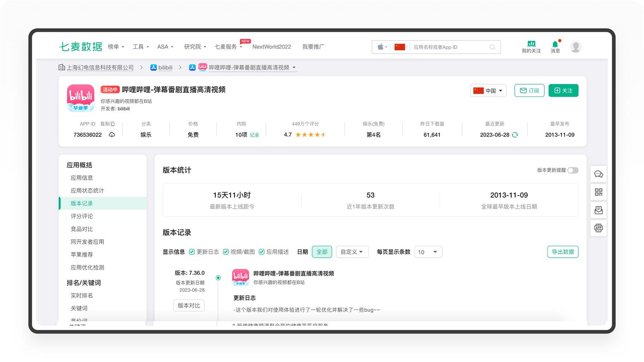
Task: Click the user avatar icon
Action: 575,46
